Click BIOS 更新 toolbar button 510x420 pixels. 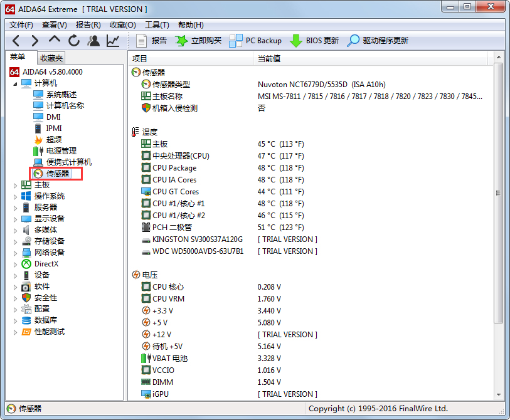pyautogui.click(x=314, y=41)
